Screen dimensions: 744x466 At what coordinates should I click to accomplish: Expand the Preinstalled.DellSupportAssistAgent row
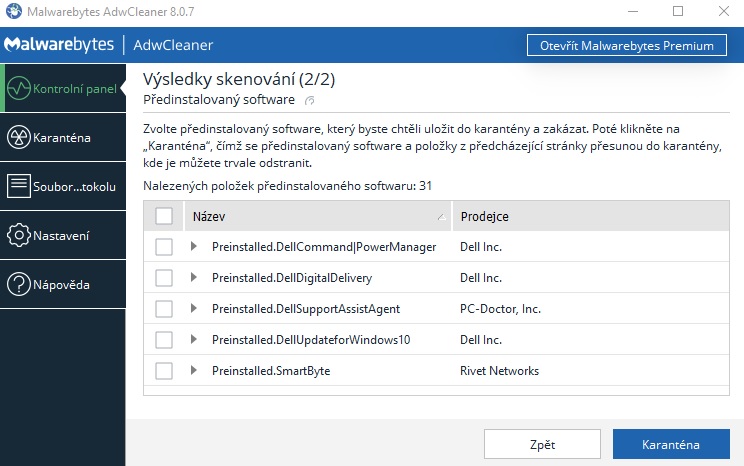[x=194, y=308]
